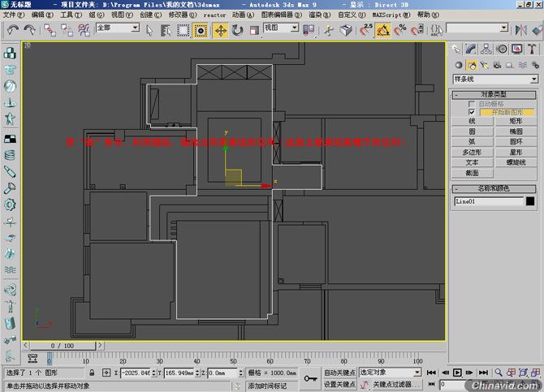Switch to the Modify command panel tab

point(471,49)
